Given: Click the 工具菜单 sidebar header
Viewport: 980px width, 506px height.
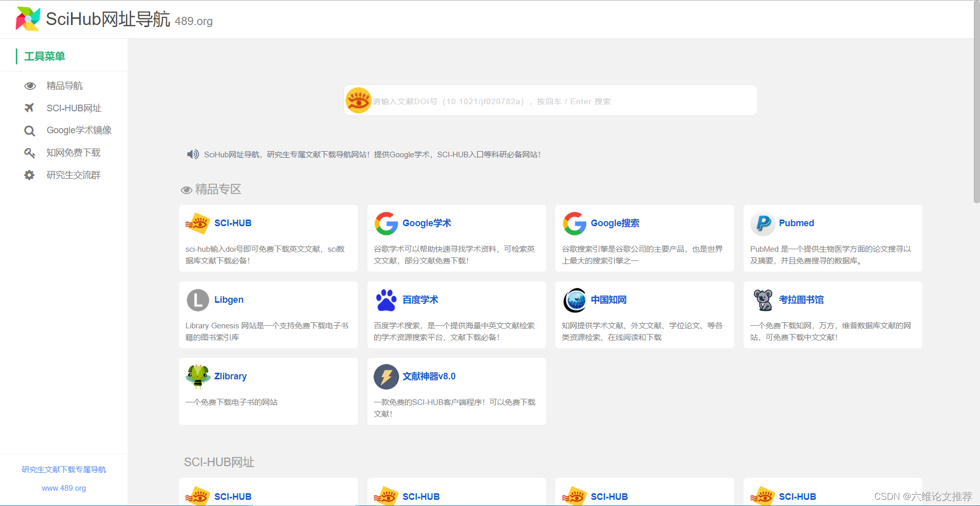Looking at the screenshot, I should tap(44, 56).
